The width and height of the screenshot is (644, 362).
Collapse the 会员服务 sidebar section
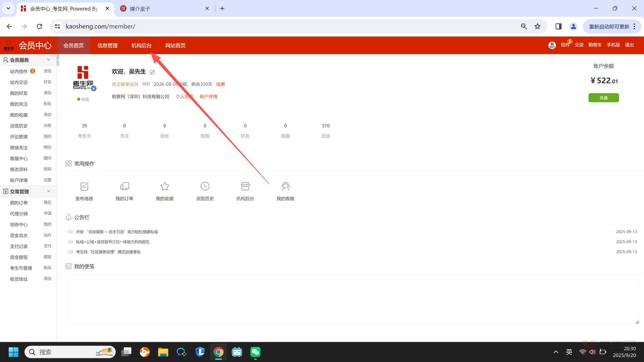pyautogui.click(x=49, y=60)
